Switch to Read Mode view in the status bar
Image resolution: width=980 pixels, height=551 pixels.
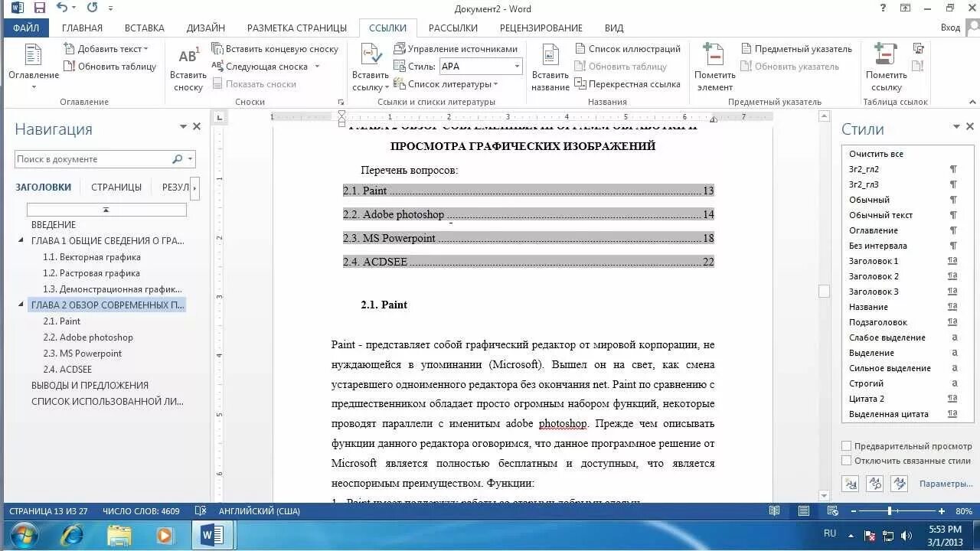pyautogui.click(x=775, y=510)
